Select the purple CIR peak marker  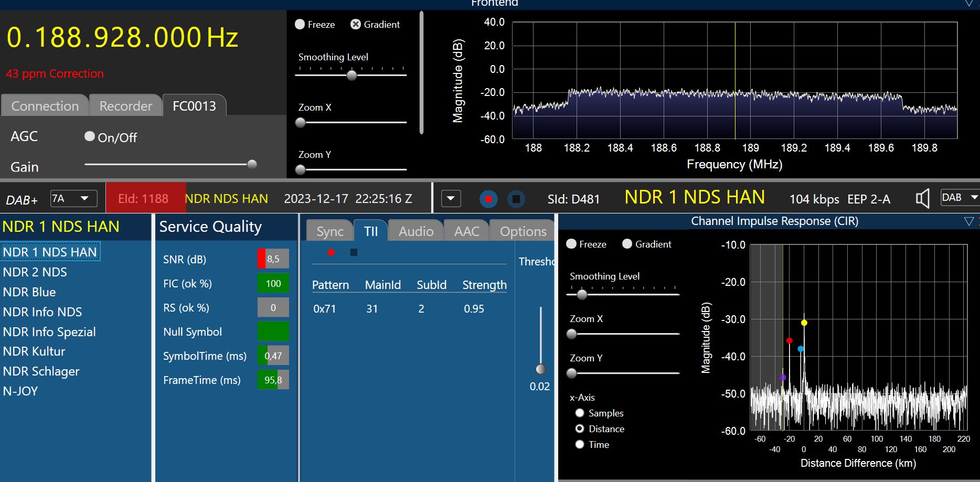(783, 377)
